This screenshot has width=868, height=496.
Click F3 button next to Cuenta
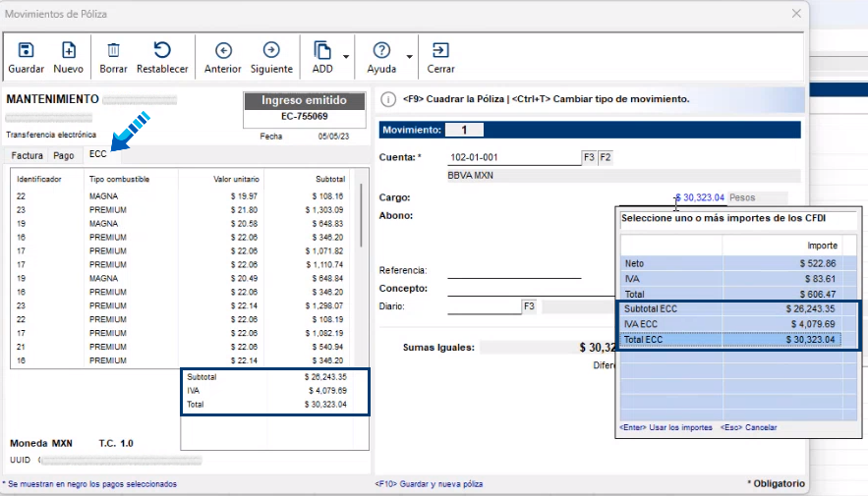tap(589, 157)
